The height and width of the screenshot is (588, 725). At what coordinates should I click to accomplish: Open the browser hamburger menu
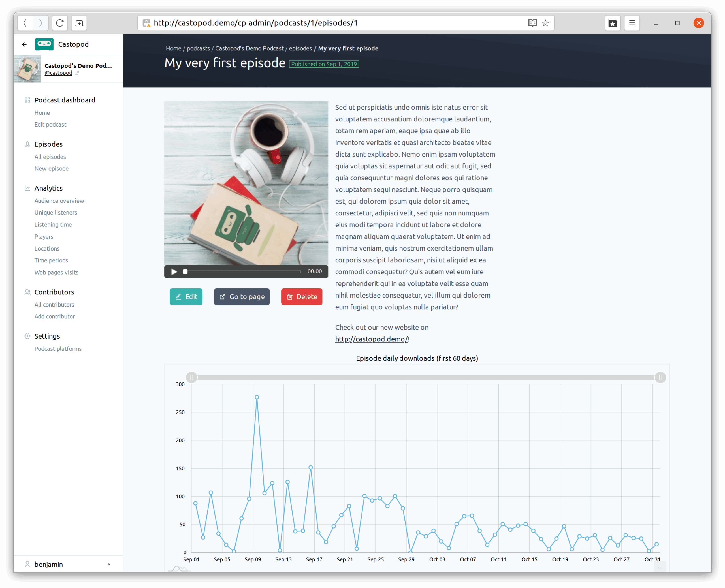[x=632, y=23]
